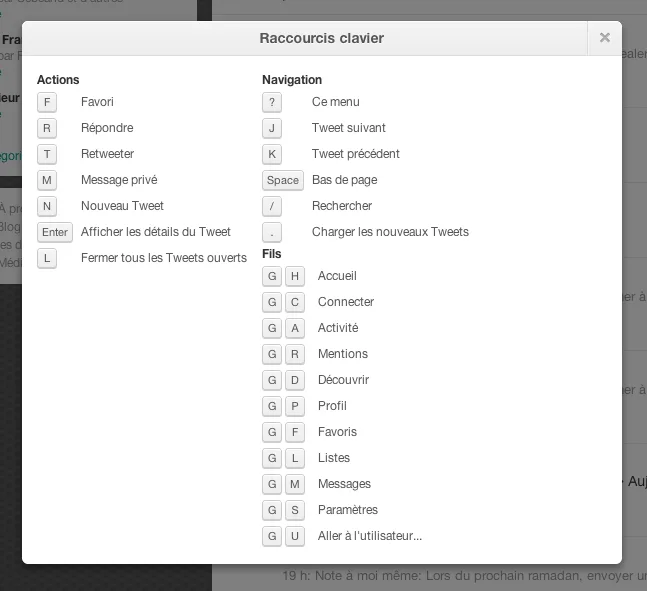Screen dimensions: 647x591
Task: Click the slash key icon for Rechercher
Action: 272,206
